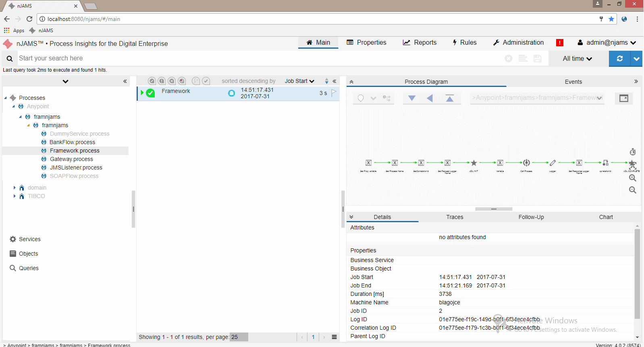
Task: Expand the Framework job row arrow
Action: coord(142,93)
